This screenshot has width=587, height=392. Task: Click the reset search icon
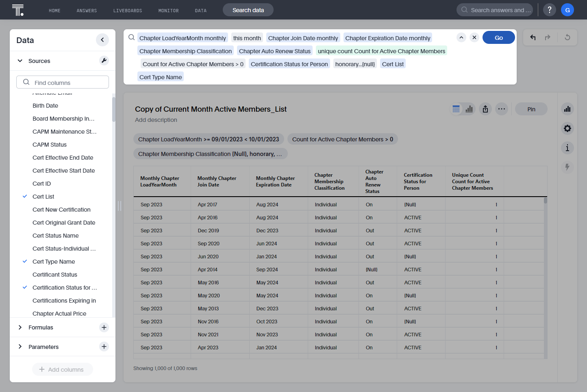click(567, 37)
